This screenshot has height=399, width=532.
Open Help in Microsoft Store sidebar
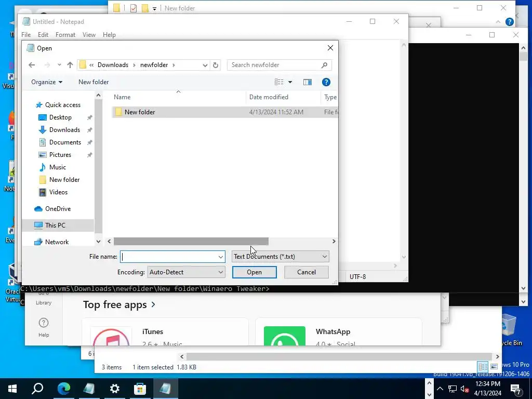click(44, 327)
